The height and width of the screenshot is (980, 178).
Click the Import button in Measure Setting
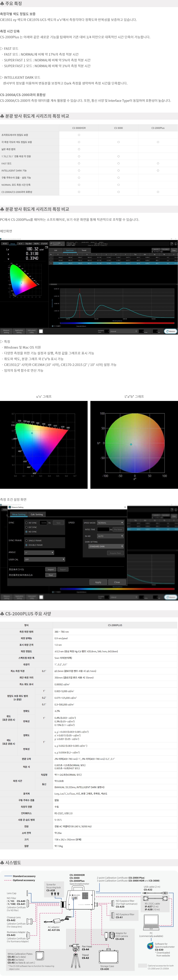(51, 569)
